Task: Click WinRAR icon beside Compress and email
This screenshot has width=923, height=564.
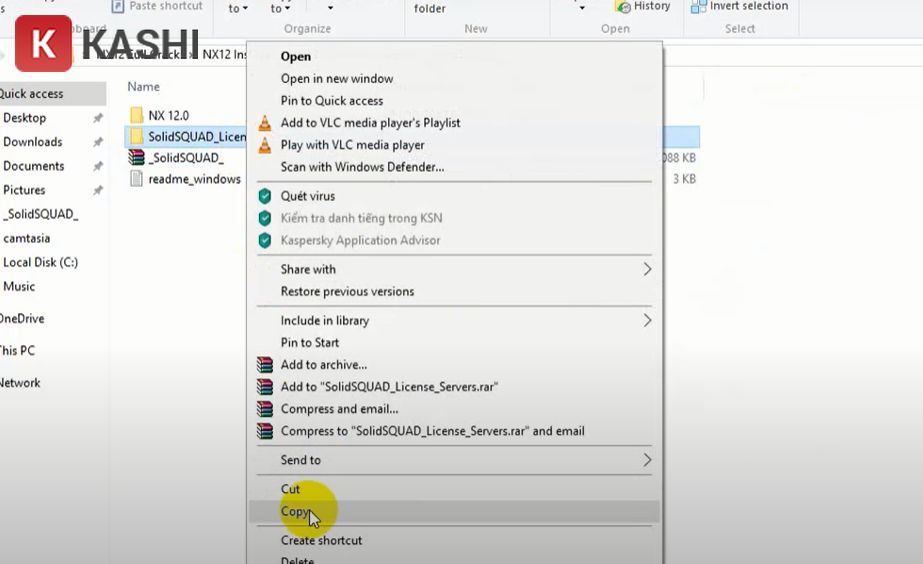Action: (x=265, y=409)
